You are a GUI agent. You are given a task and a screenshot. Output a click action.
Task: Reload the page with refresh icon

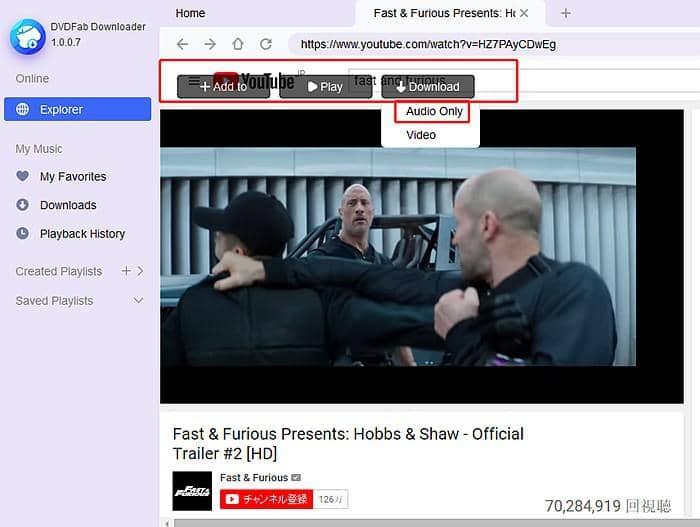tap(266, 44)
